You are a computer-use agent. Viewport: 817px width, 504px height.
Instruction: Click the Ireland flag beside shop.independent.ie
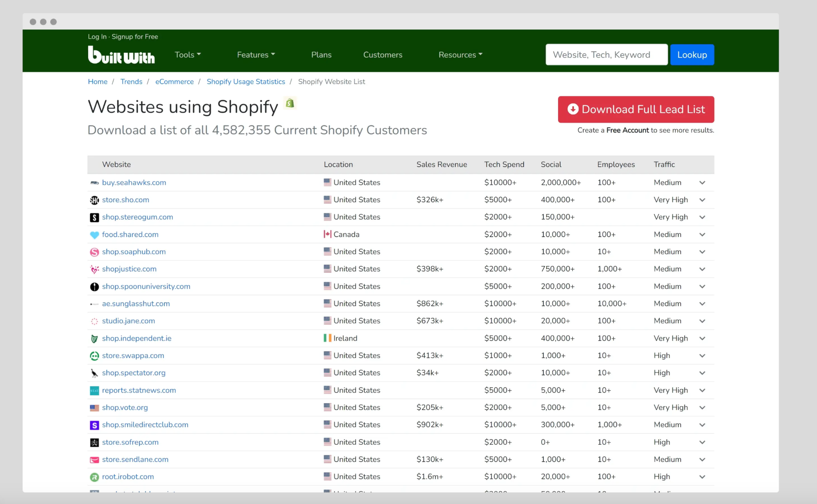pos(327,338)
